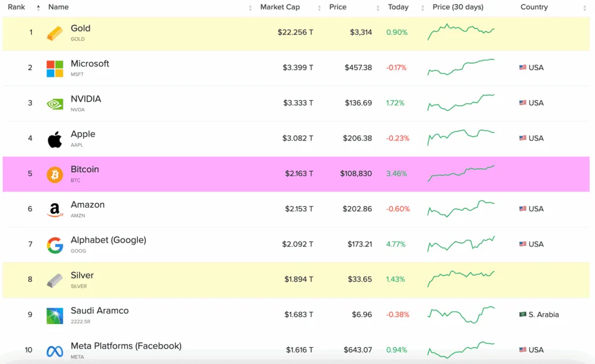Click the USA flag in Apple row
The image size is (595, 364).
click(x=522, y=138)
